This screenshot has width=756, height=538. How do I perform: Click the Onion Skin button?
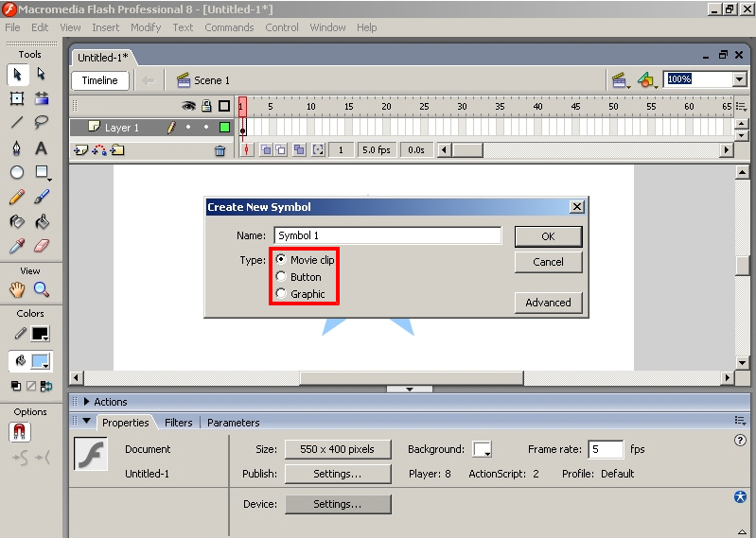tap(266, 149)
